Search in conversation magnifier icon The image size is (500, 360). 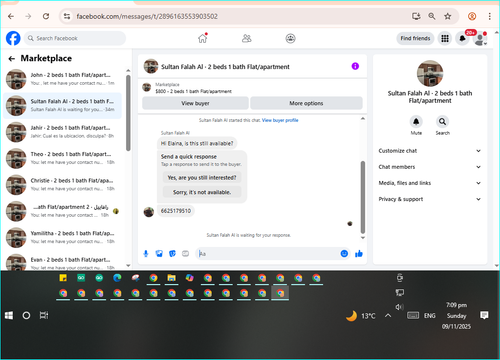click(442, 122)
